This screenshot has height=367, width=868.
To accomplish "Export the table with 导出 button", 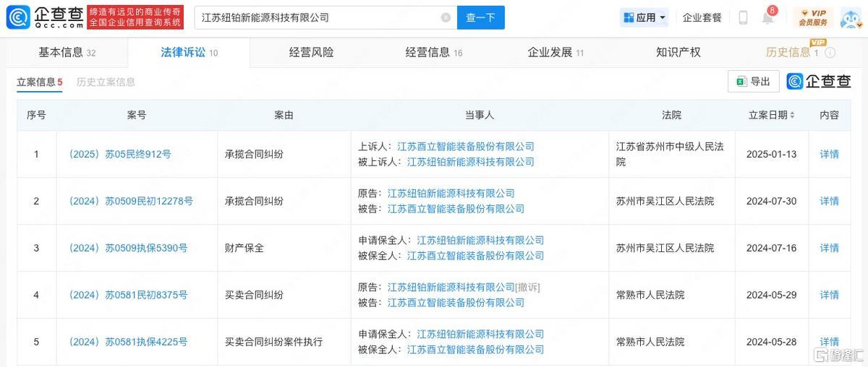I will pos(754,82).
